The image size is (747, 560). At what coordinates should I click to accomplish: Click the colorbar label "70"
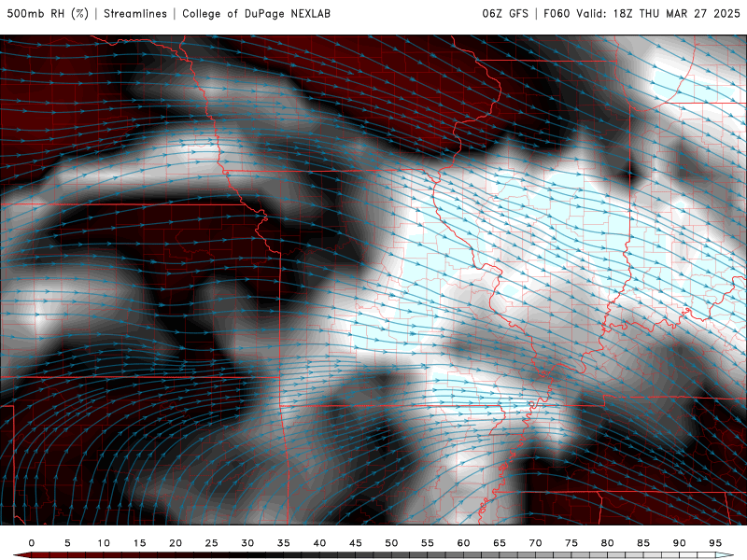tap(535, 543)
